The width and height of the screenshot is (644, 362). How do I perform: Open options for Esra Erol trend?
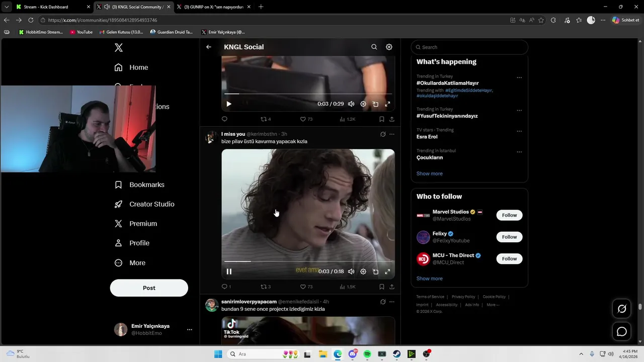point(519,131)
